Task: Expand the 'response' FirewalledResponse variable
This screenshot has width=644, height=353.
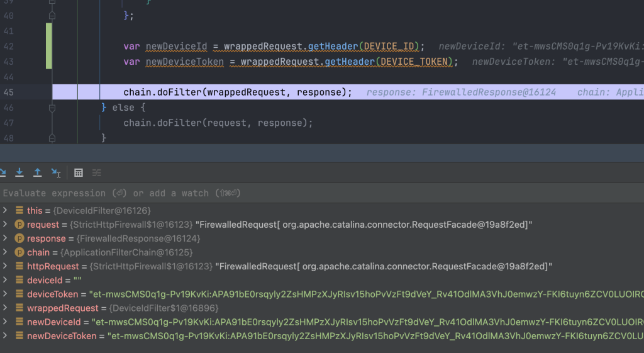Action: tap(5, 238)
